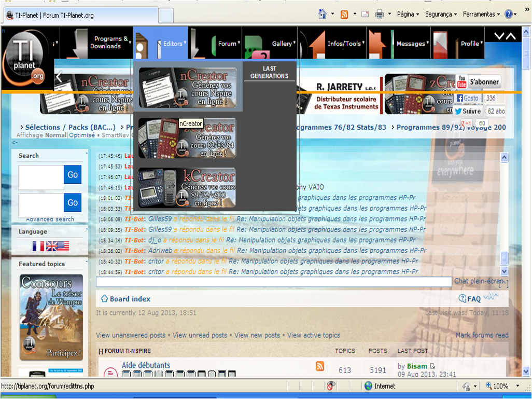532x399 pixels.
Task: Click the Google +1 button
Action: tap(467, 123)
